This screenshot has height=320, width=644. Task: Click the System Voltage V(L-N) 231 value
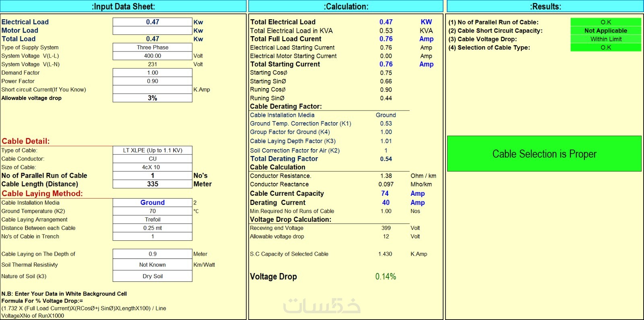click(x=153, y=64)
